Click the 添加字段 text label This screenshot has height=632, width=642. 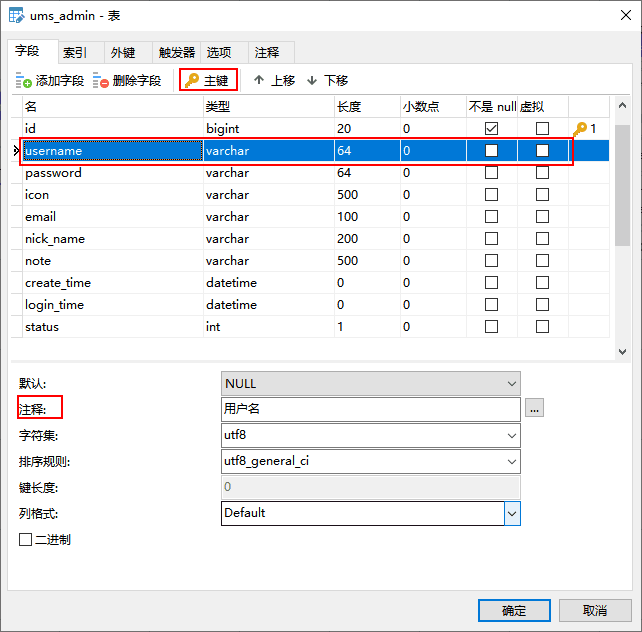(x=60, y=80)
